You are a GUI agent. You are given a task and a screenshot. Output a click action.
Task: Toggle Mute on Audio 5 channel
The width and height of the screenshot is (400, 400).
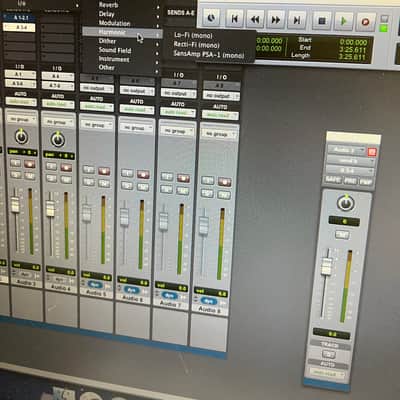(x=104, y=183)
